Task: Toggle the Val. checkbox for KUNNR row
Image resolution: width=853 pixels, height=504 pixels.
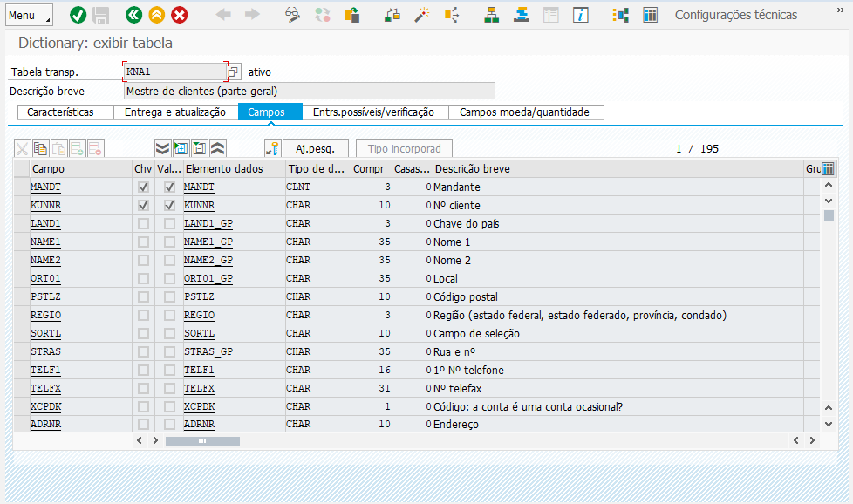Action: click(x=169, y=206)
